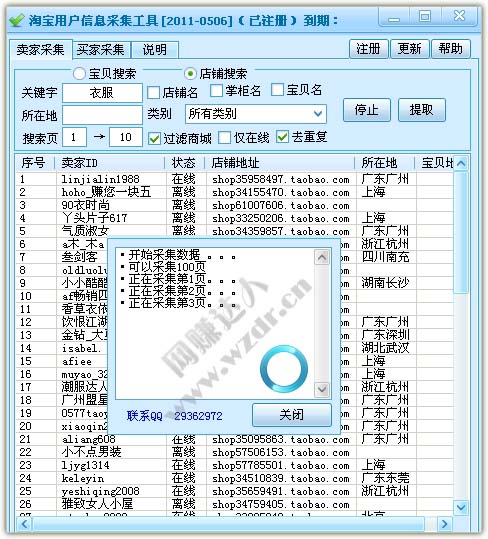This screenshot has width=488, height=539.
Task: Click the 关键字 input containing 衣服
Action: [x=102, y=93]
